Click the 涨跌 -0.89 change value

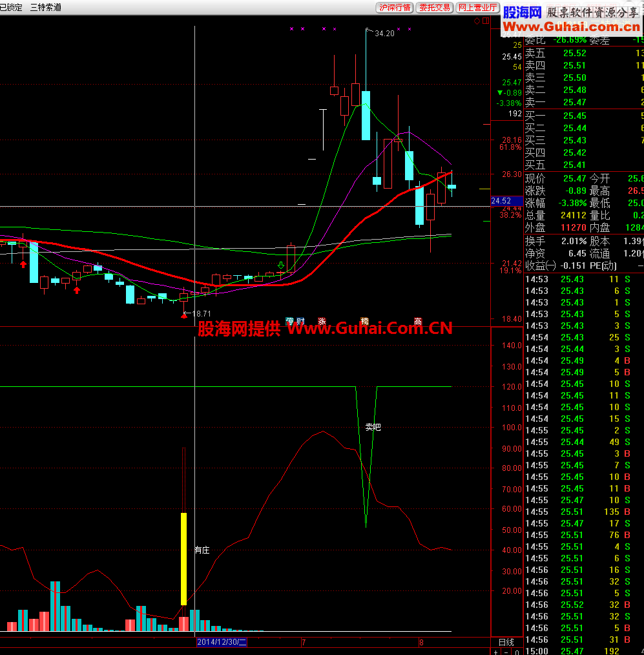click(576, 191)
